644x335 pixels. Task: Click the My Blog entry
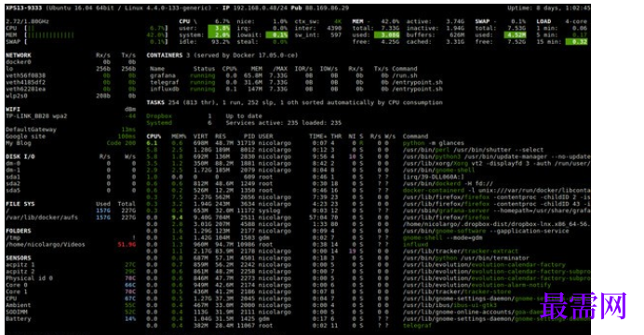point(18,143)
